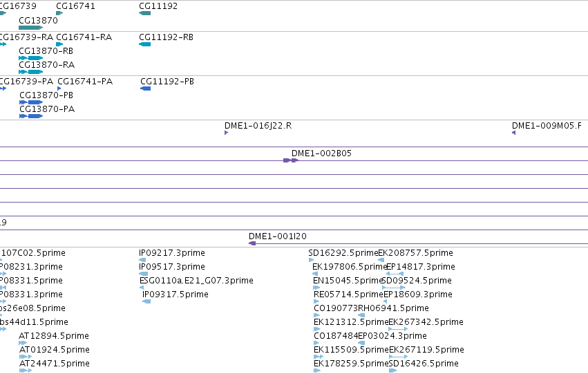Click the IP09517.3prime EST label
This screenshot has height=374, width=588.
172,267
